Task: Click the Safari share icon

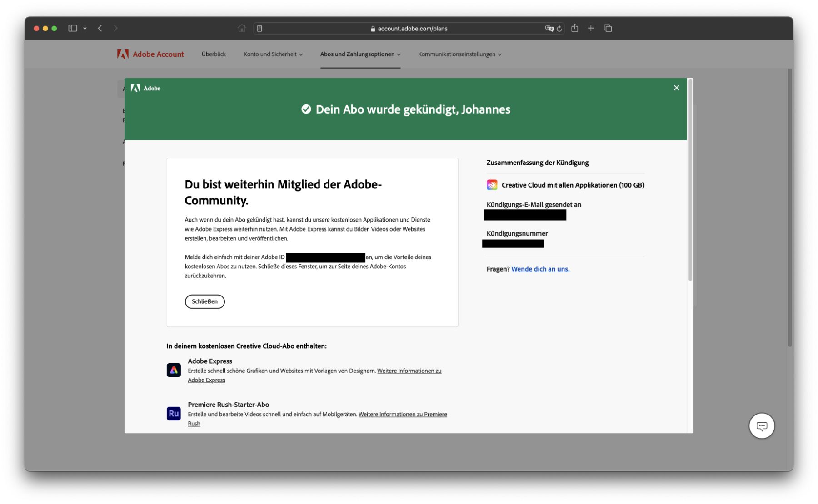Action: pos(574,28)
